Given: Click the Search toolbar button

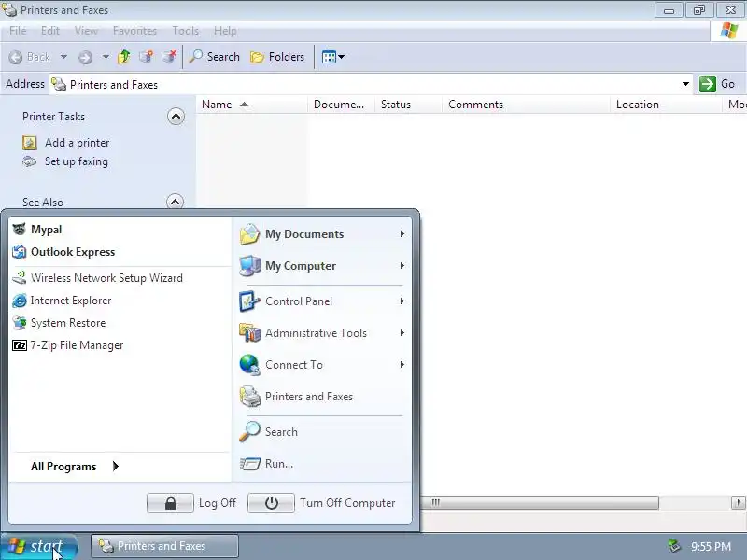Looking at the screenshot, I should pyautogui.click(x=215, y=57).
